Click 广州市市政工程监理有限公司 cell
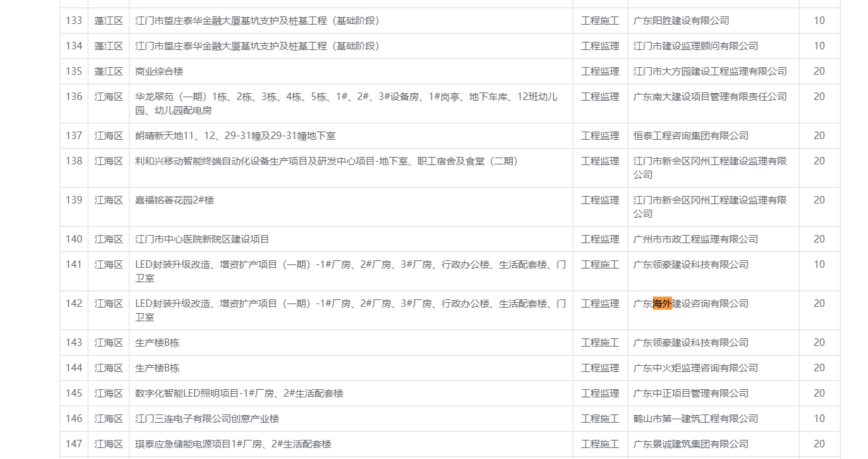Image resolution: width=868 pixels, height=459 pixels. click(696, 239)
